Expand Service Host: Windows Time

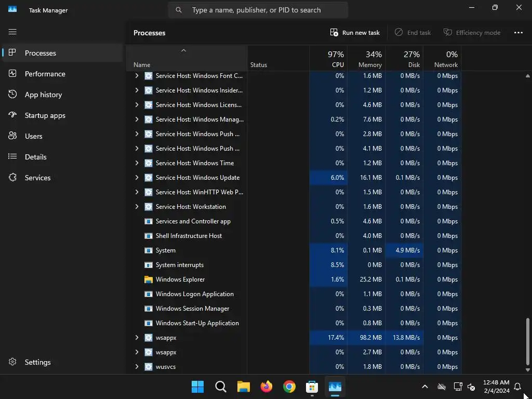tap(137, 163)
